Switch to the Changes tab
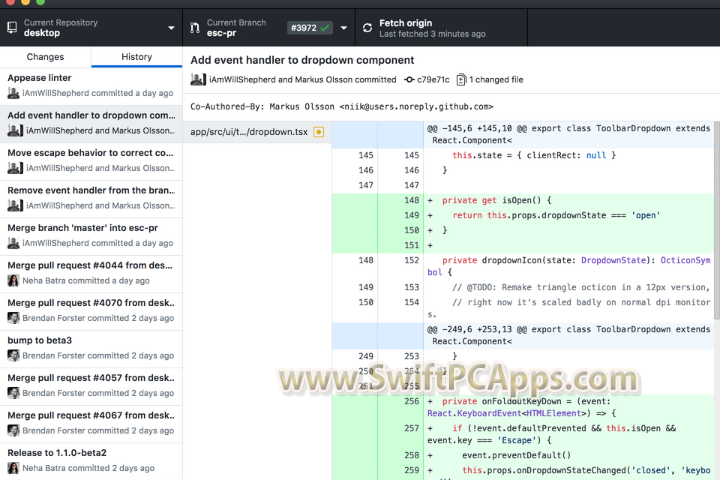 [x=45, y=57]
